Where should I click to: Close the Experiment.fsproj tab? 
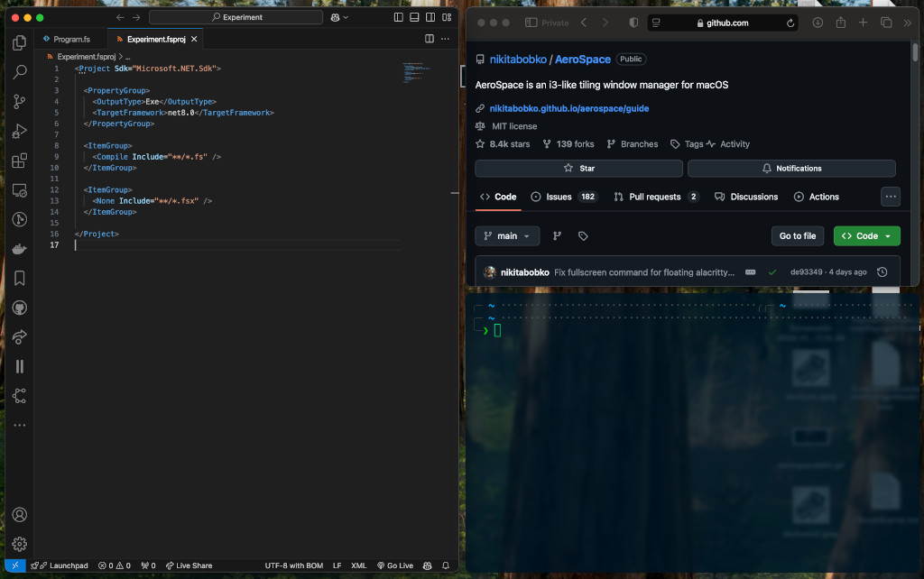click(194, 39)
